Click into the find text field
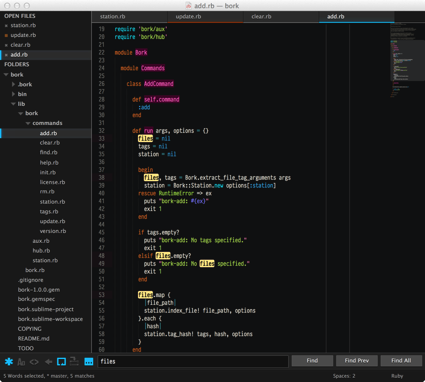Image resolution: width=425 pixels, height=382 pixels. tap(193, 361)
